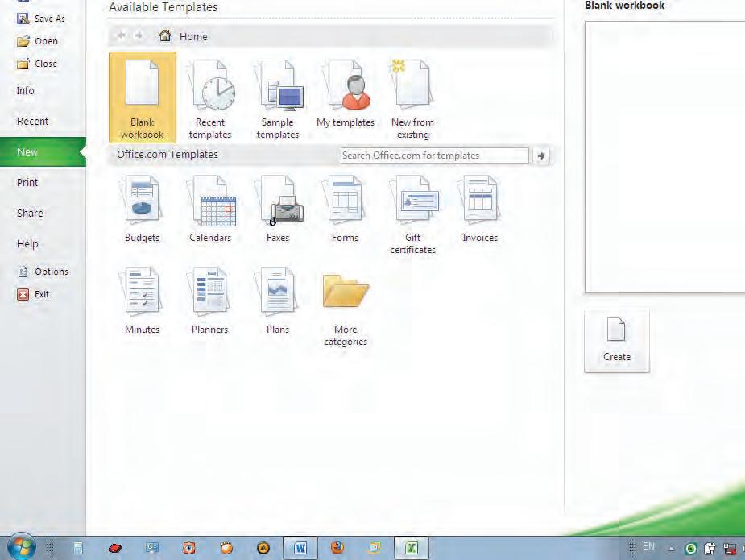Open Sample templates
Viewport: 745px width, 560px height.
click(278, 97)
